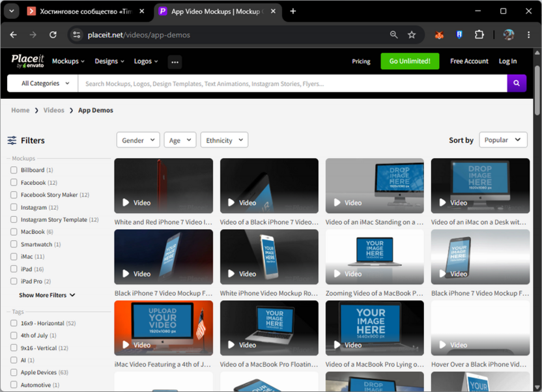Image resolution: width=542 pixels, height=392 pixels.
Task: Open the tab search dropdown arrow
Action: pos(12,11)
